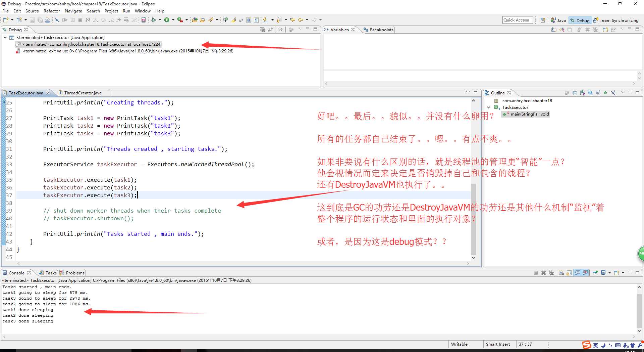The height and width of the screenshot is (352, 644).
Task: Click the Print icon in main toolbar
Action: click(x=47, y=20)
